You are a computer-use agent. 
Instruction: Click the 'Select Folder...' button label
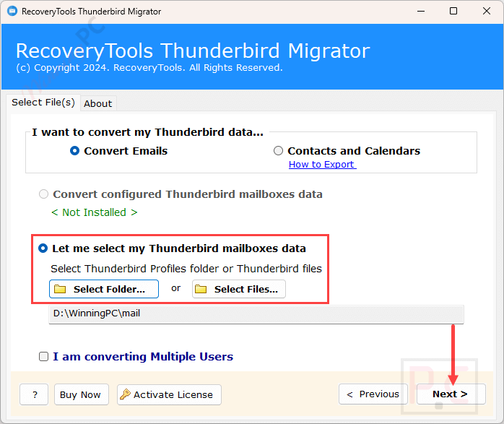coord(109,290)
